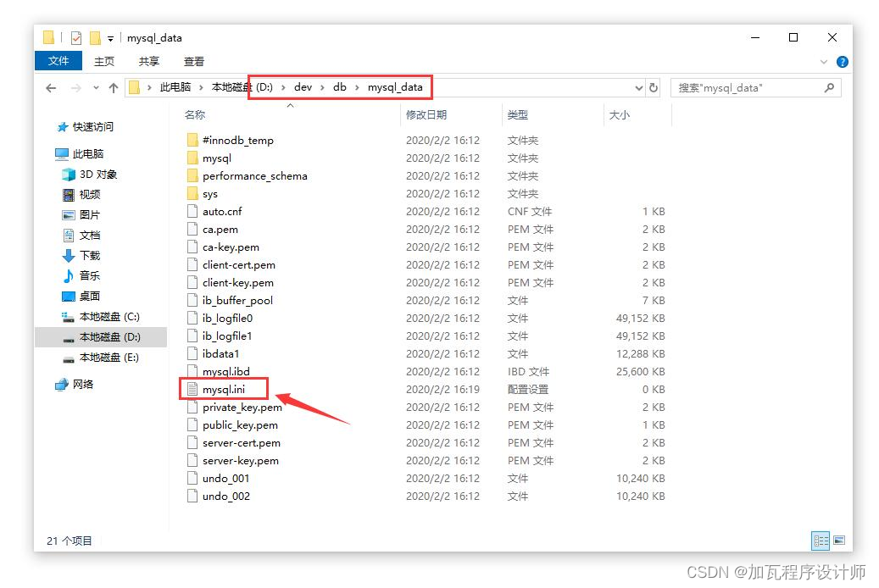The width and height of the screenshot is (879, 588).
Task: Click the Properties quick access icon
Action: click(76, 38)
